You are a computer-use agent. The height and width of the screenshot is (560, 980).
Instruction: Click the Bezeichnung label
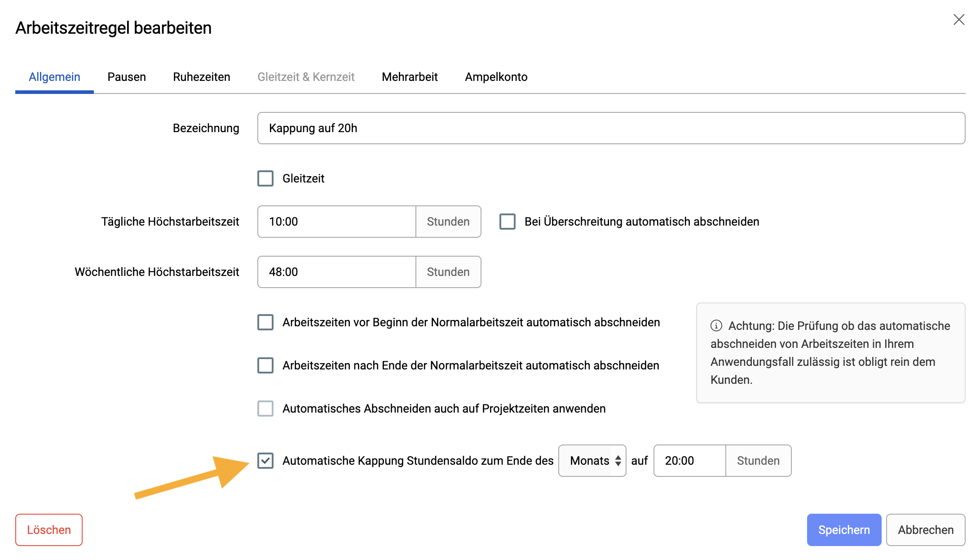206,128
